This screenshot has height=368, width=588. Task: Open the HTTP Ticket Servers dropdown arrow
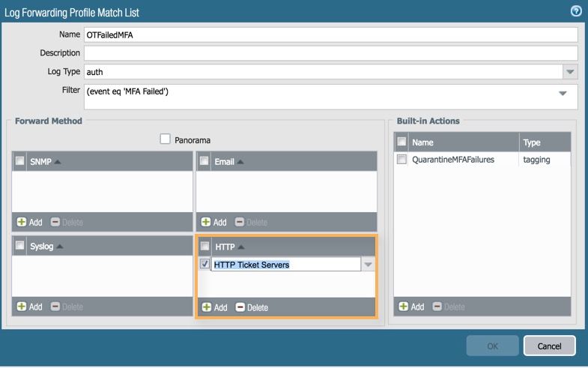[x=368, y=265]
